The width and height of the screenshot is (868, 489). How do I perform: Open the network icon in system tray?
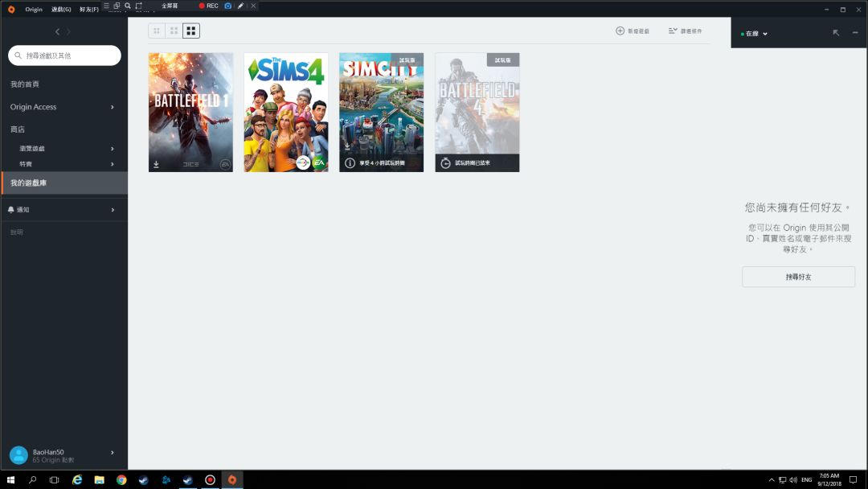(x=782, y=479)
